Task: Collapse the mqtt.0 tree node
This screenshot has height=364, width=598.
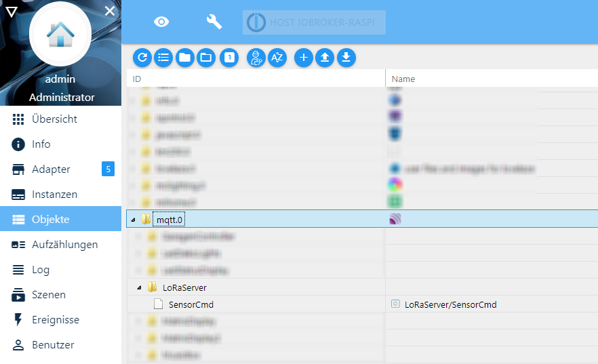Action: [133, 220]
